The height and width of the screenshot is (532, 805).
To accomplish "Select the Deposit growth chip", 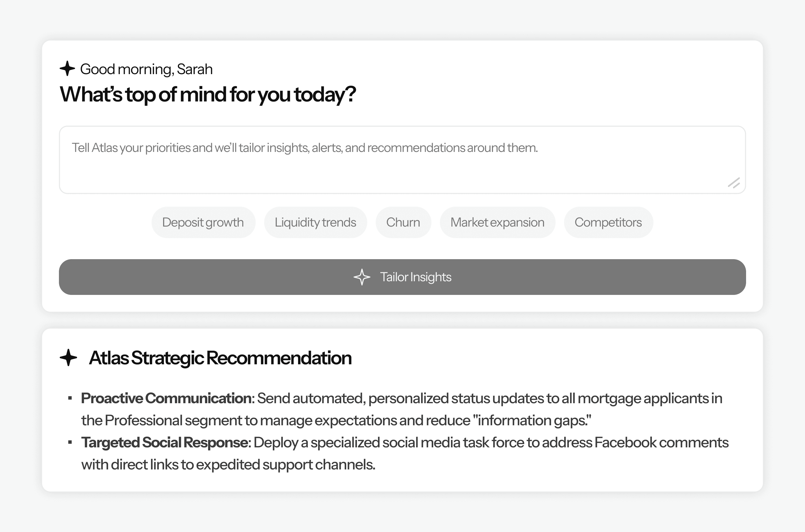I will pos(203,222).
